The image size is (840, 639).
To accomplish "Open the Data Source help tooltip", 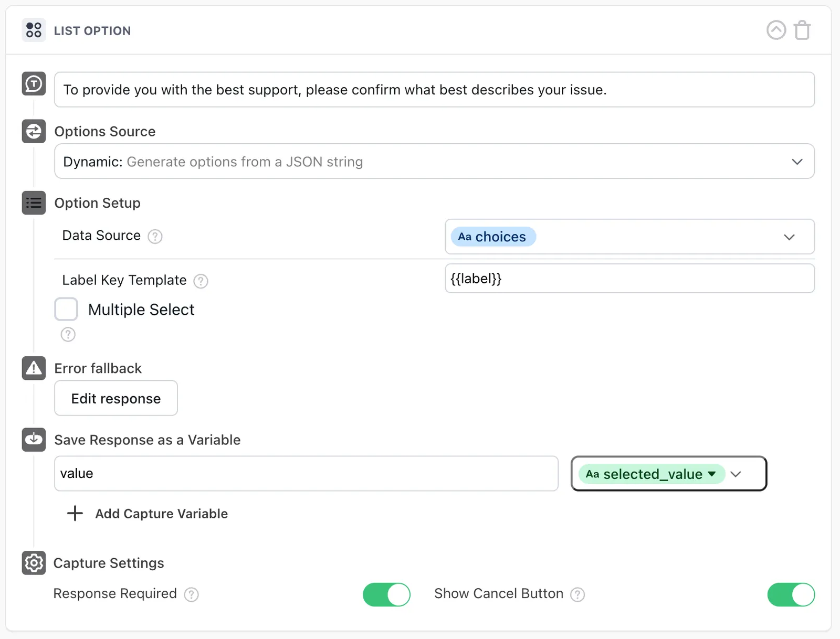I will [x=155, y=237].
